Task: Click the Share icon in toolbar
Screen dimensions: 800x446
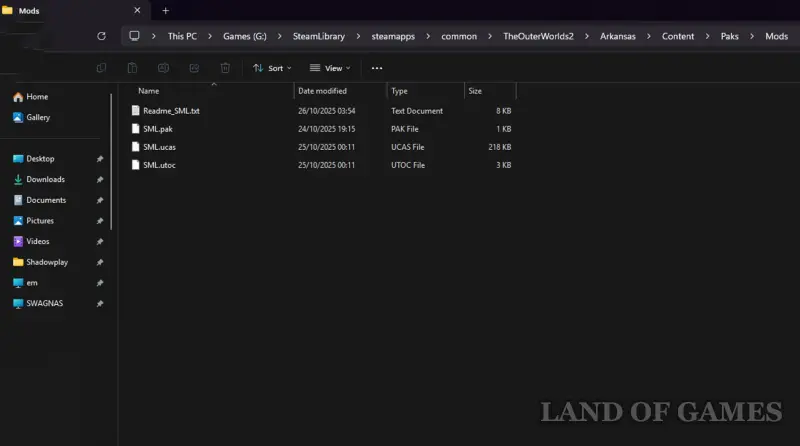Action: click(x=194, y=68)
